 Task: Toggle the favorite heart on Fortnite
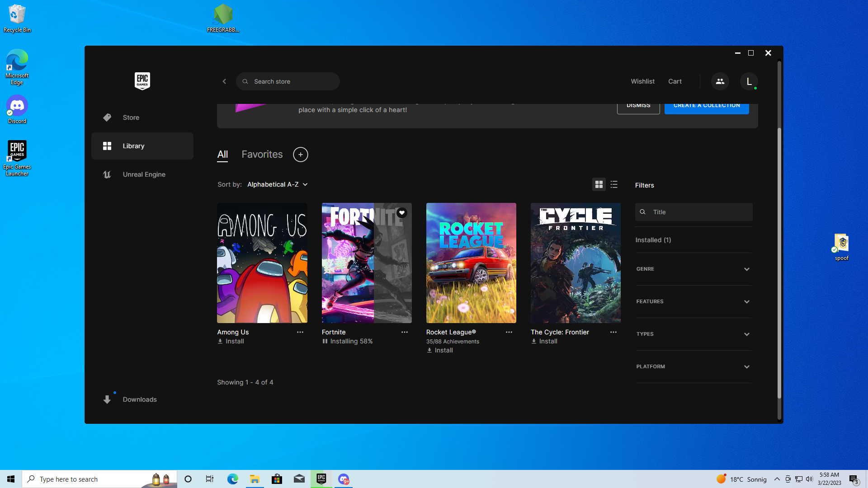pos(401,213)
